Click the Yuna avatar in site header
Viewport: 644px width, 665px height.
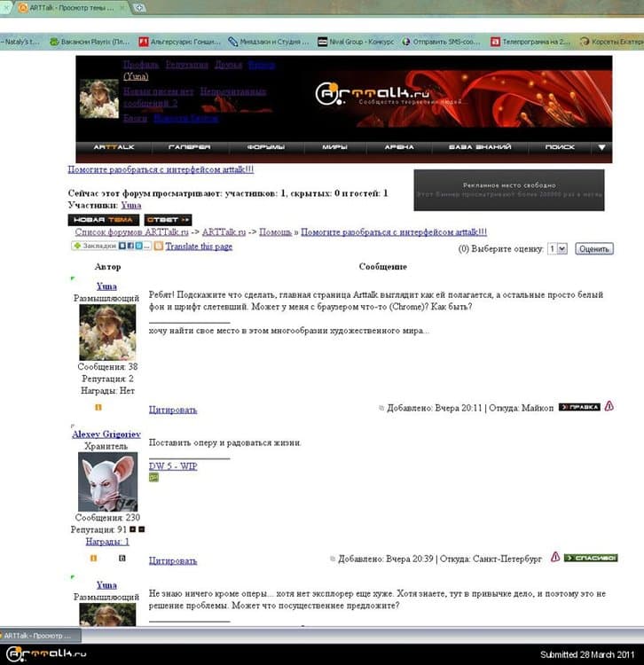(99, 98)
